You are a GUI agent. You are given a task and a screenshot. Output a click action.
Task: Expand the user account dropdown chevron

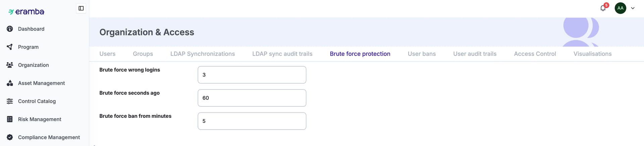point(633,8)
